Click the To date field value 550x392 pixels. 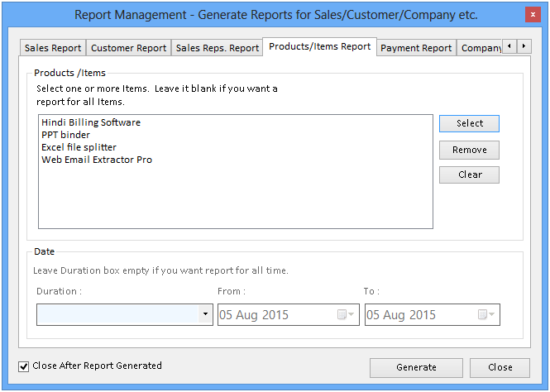click(401, 314)
